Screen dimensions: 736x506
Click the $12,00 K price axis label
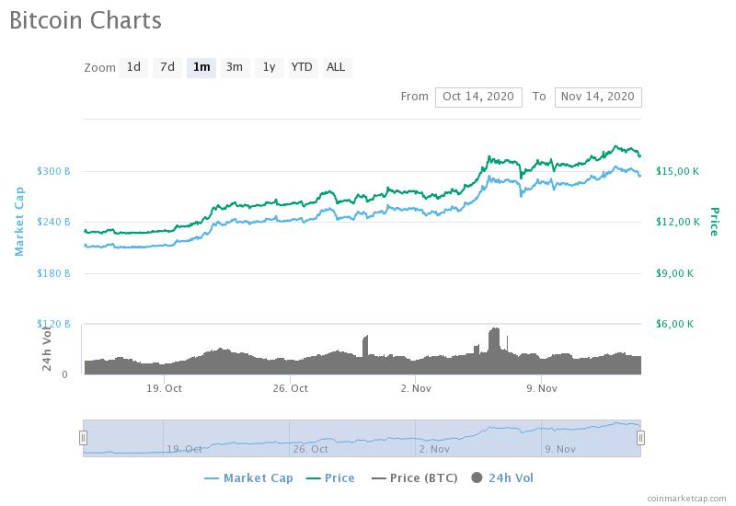coord(678,222)
